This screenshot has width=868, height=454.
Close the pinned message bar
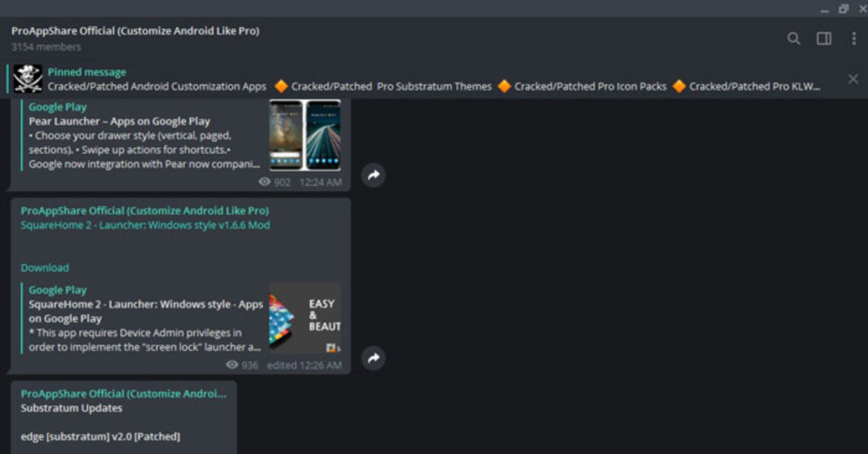853,79
